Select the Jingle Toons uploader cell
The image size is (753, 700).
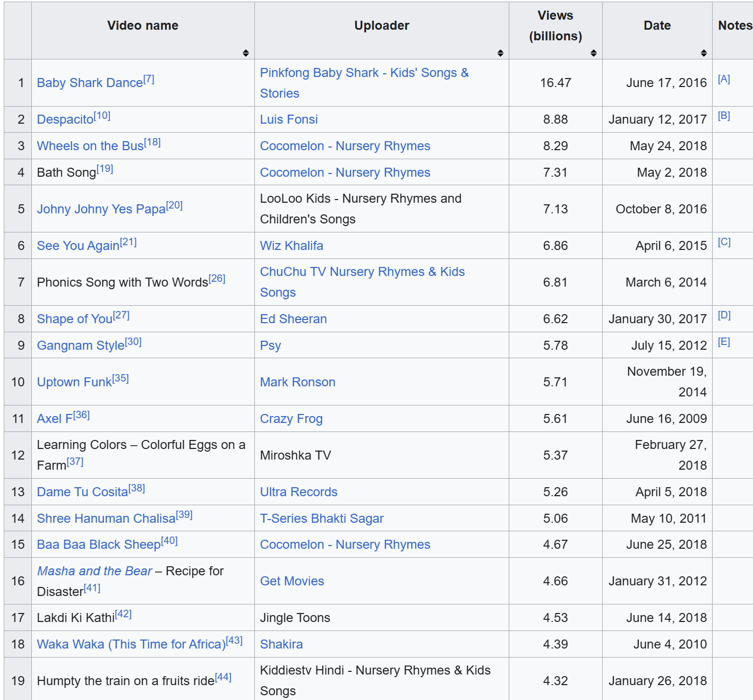click(x=381, y=618)
